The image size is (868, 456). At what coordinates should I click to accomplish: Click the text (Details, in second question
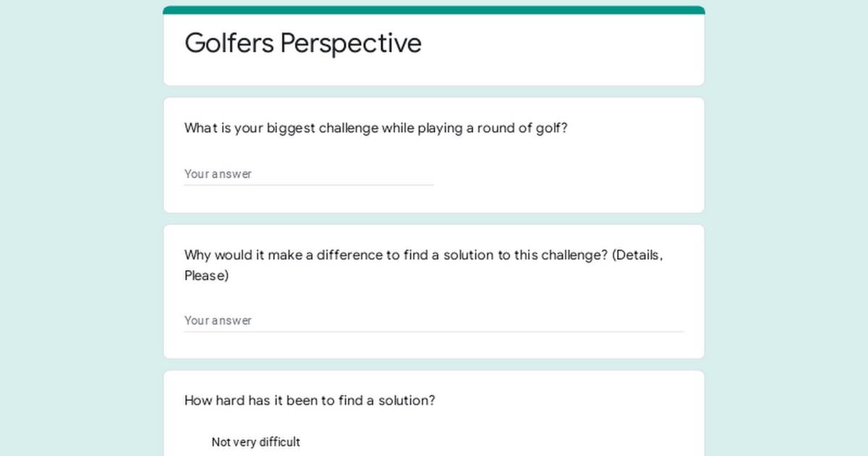click(637, 256)
